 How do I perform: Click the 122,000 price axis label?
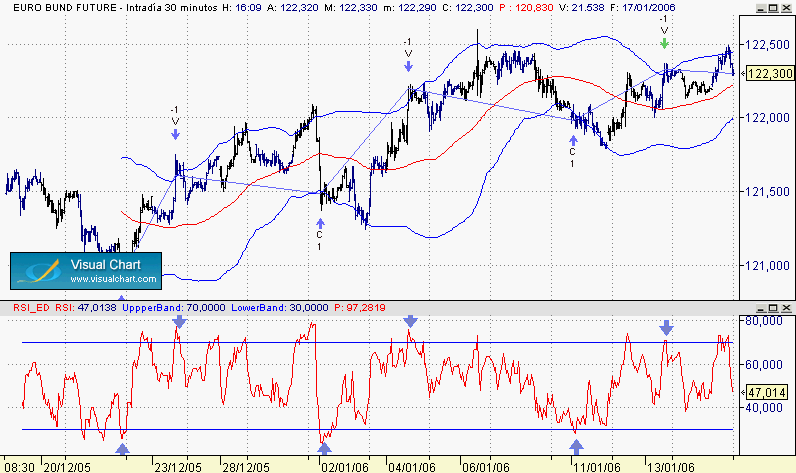pos(768,117)
